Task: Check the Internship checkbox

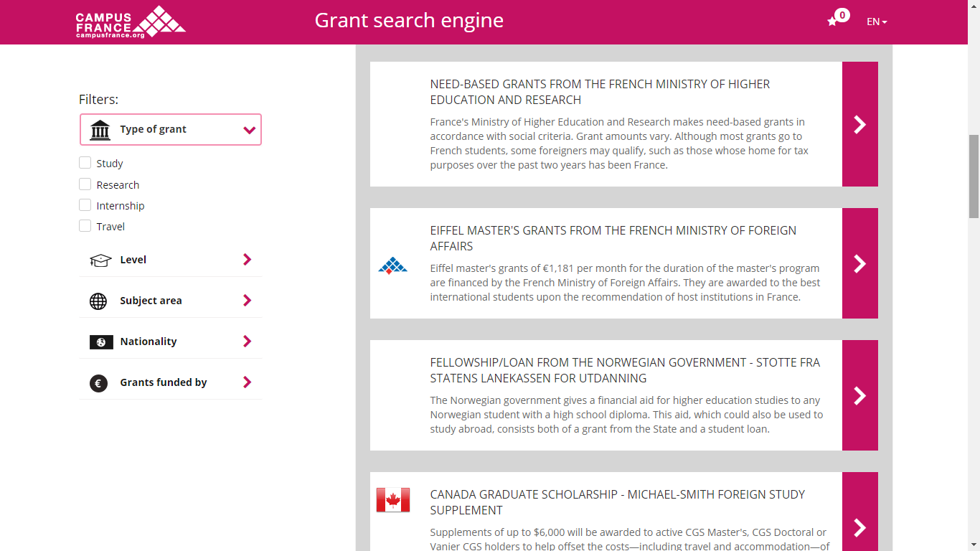Action: 85,205
